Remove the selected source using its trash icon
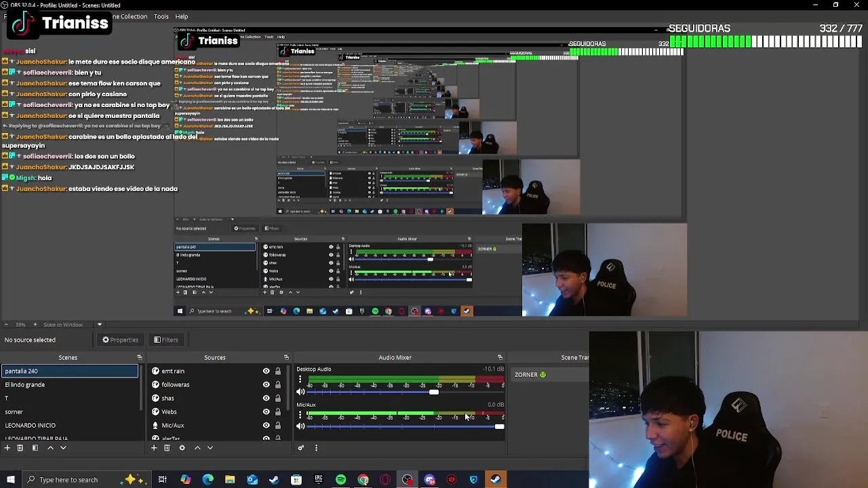Image resolution: width=868 pixels, height=488 pixels. click(167, 448)
